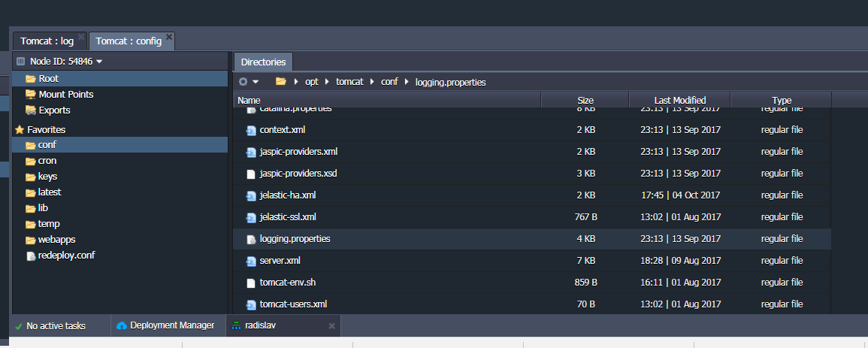Click the logging.properties file icon in list

(x=251, y=239)
